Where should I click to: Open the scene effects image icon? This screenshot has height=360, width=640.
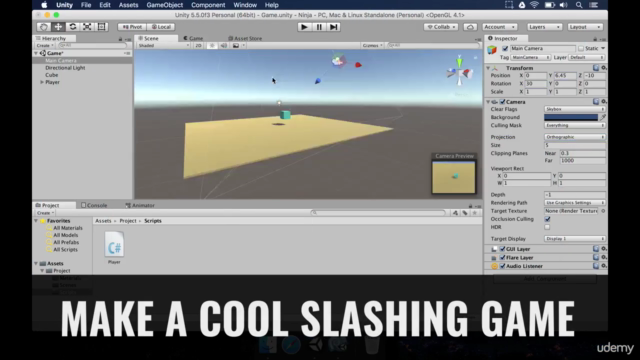[236, 45]
